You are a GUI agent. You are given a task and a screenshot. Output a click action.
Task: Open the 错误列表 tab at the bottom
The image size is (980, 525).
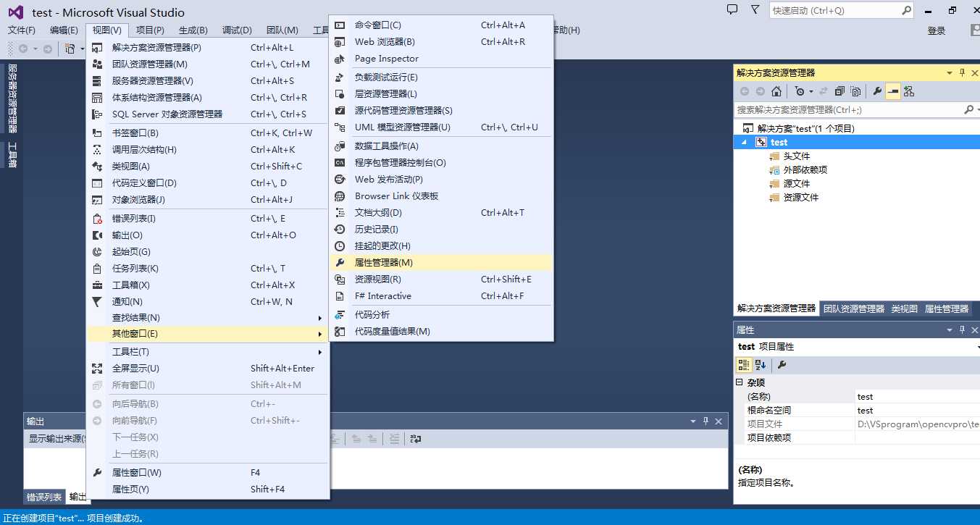point(44,497)
